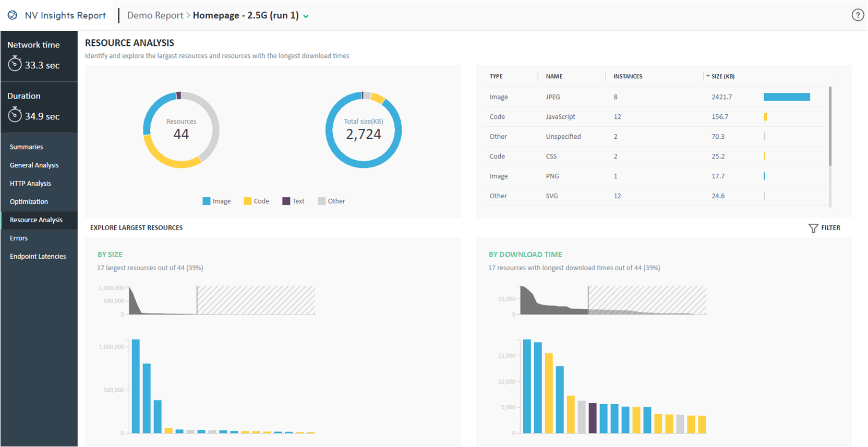Toggle the Text legend item
This screenshot has width=868, height=447.
[x=293, y=201]
